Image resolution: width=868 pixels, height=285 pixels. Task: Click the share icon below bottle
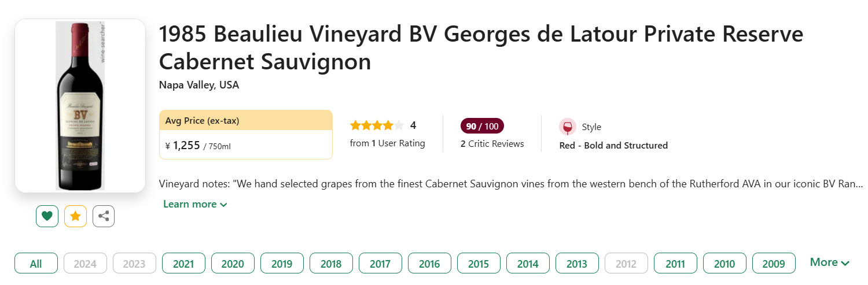(x=104, y=216)
